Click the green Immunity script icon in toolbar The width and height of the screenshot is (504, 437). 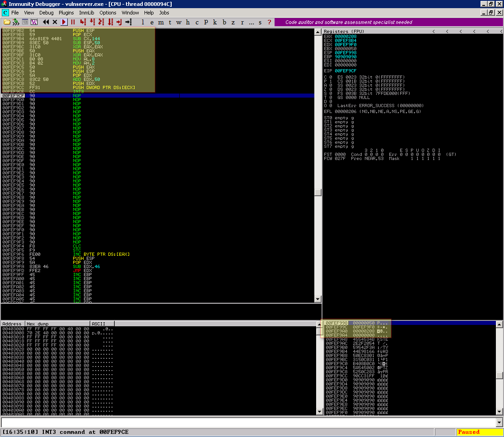(x=16, y=22)
